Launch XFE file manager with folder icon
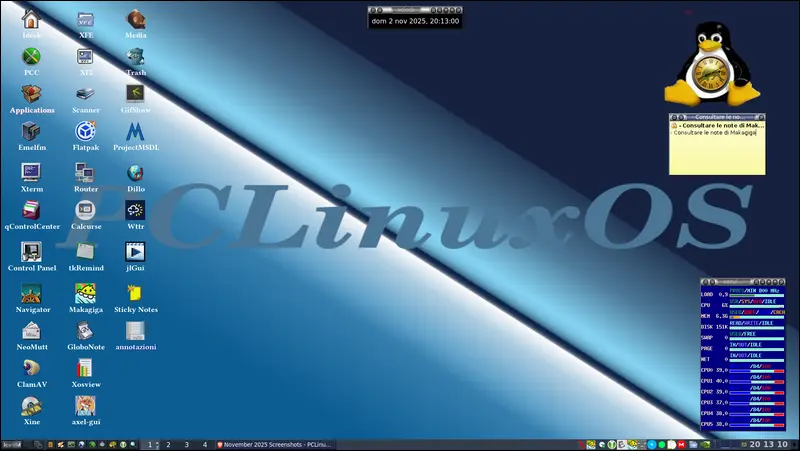800x451 pixels. (85, 20)
